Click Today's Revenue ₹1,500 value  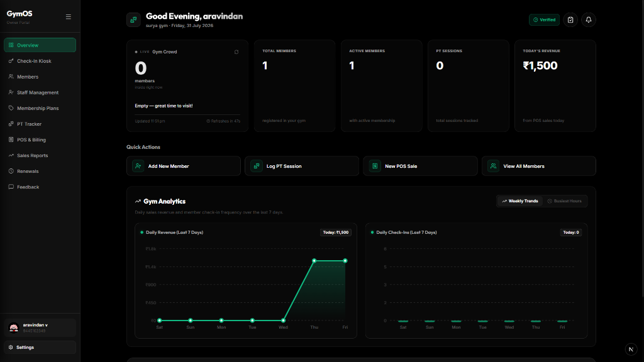click(540, 65)
